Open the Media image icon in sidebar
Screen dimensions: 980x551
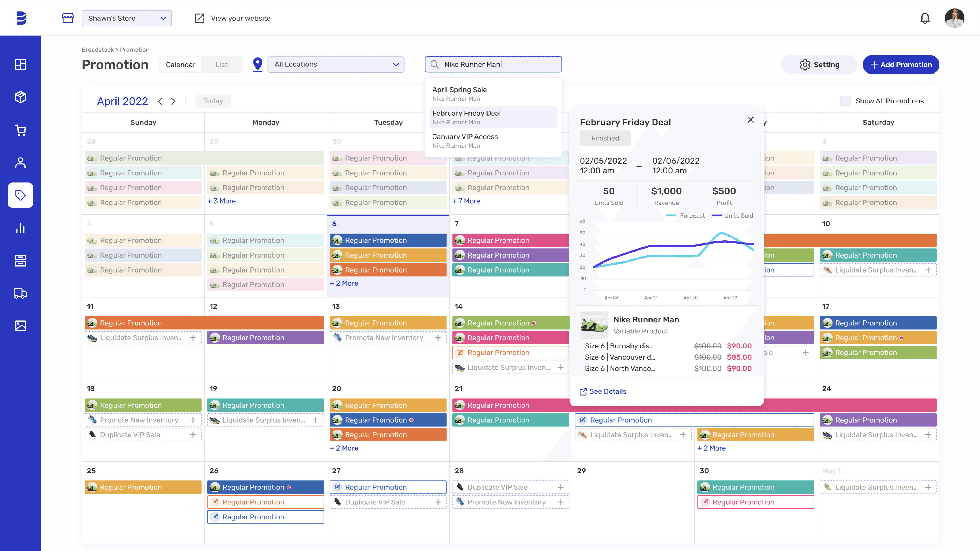(20, 326)
